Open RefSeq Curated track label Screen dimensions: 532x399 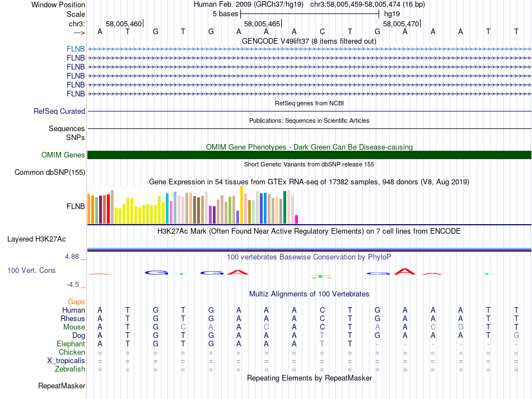[x=59, y=111]
